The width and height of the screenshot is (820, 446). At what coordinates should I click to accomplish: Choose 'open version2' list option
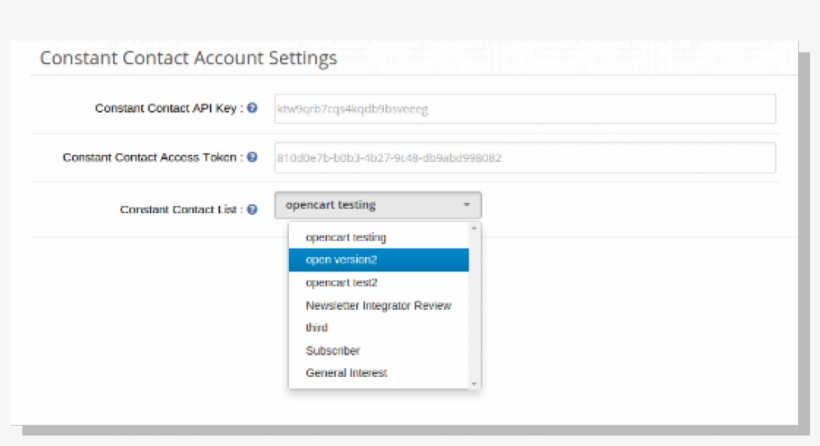tap(341, 260)
